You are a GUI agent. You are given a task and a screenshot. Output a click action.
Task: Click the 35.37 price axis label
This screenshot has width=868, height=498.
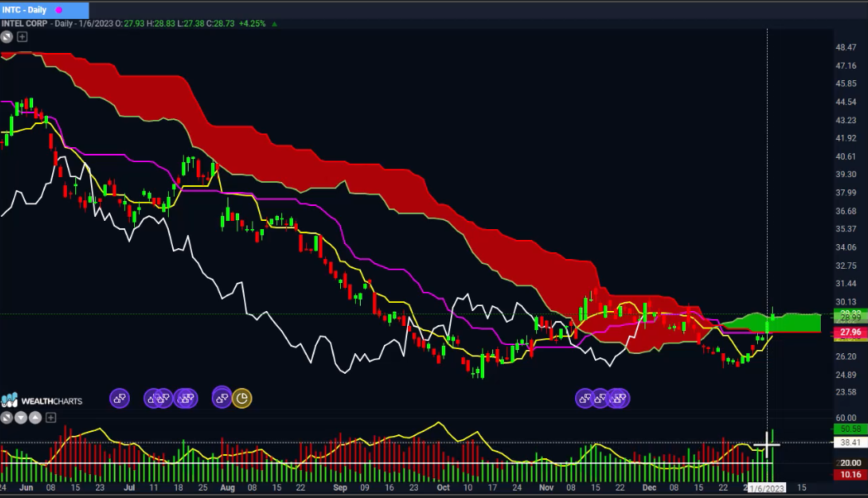pos(846,228)
